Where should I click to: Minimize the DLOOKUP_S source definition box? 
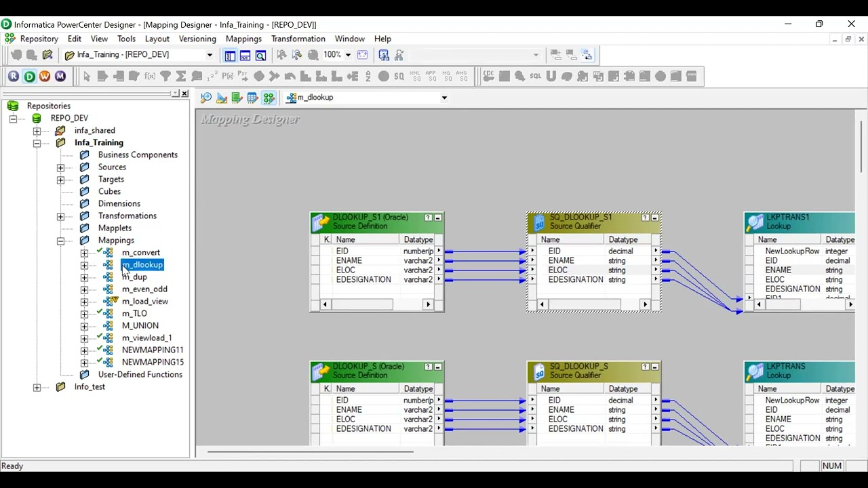click(x=438, y=367)
